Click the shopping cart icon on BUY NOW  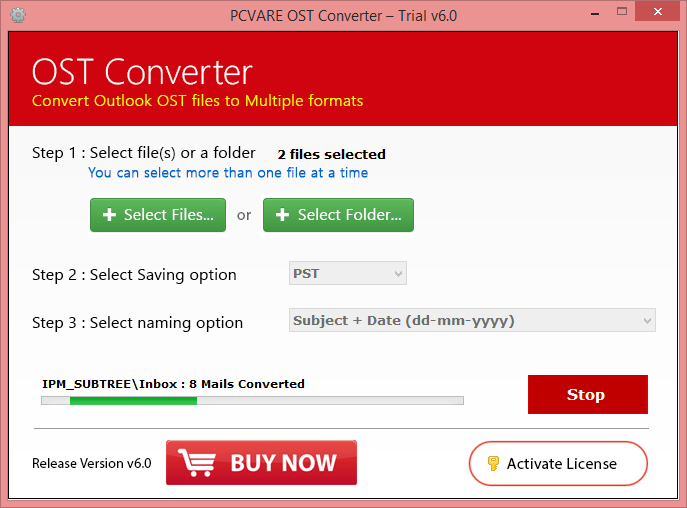click(x=197, y=462)
